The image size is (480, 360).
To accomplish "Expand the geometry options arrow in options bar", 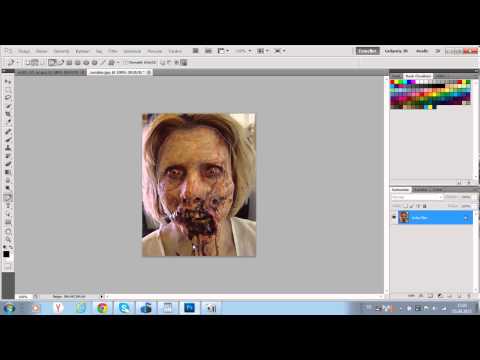I will point(118,62).
